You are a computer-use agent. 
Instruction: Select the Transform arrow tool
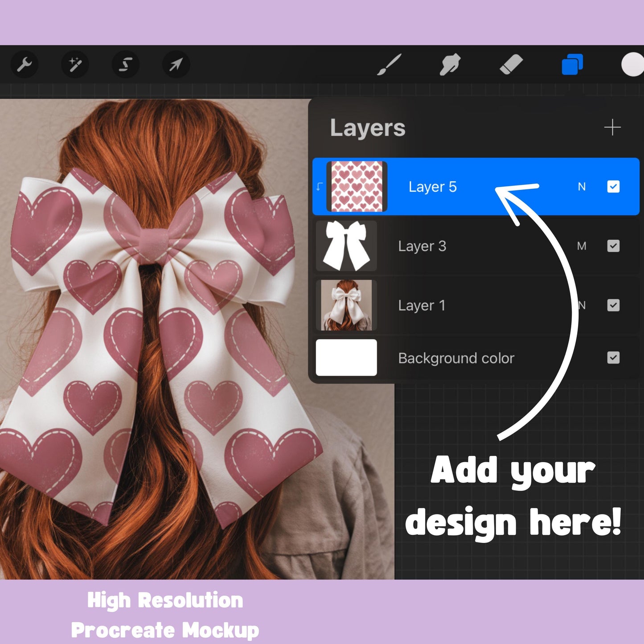(x=176, y=64)
